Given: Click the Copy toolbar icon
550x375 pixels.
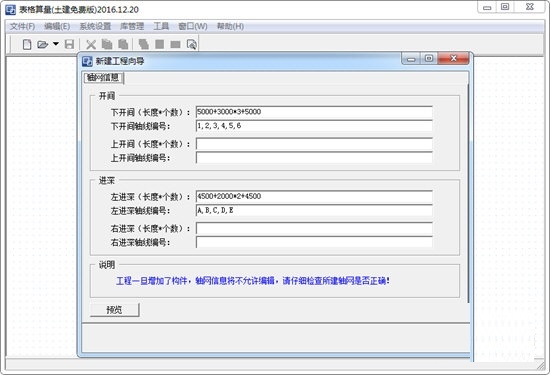Looking at the screenshot, I should point(107,44).
